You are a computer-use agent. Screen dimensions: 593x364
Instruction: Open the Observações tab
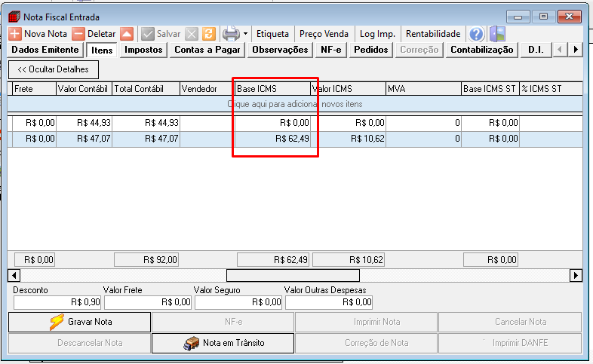(280, 50)
